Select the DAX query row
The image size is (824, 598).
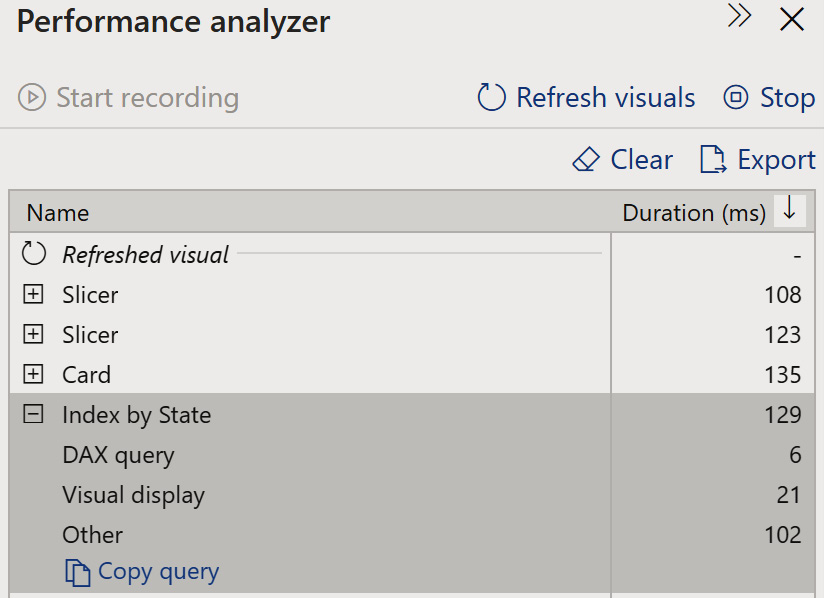point(118,455)
